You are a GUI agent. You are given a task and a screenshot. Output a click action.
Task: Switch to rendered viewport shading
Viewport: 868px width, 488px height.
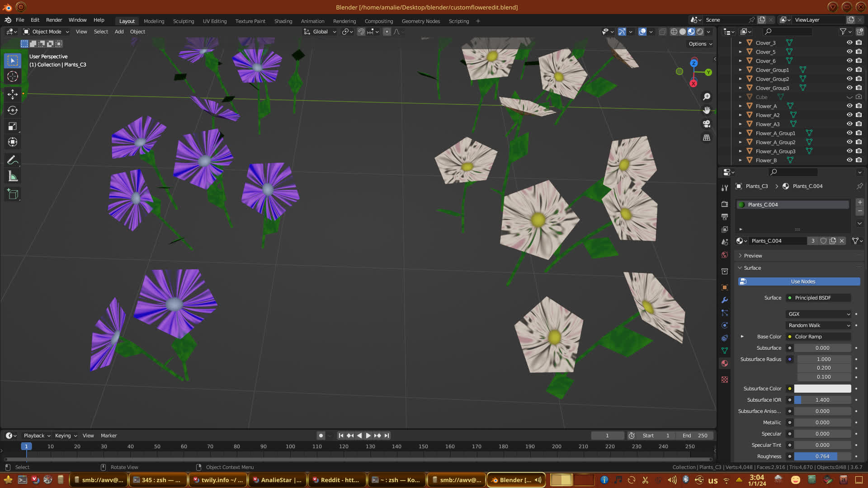[700, 32]
